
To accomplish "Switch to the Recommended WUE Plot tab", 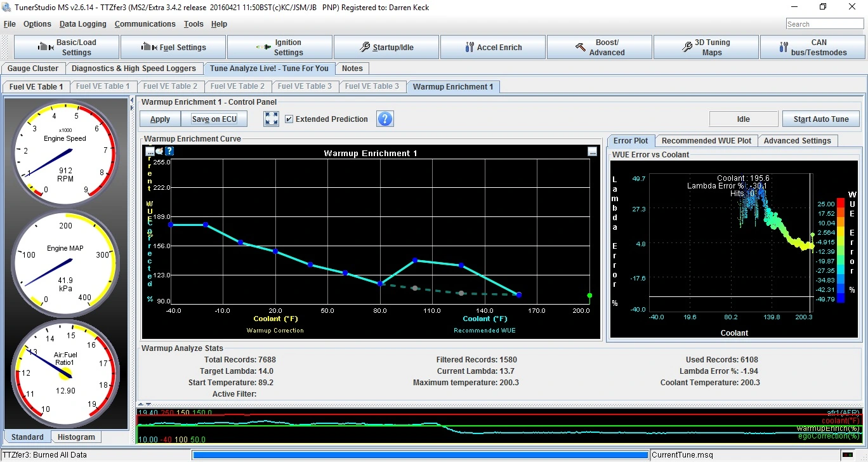I will [706, 141].
